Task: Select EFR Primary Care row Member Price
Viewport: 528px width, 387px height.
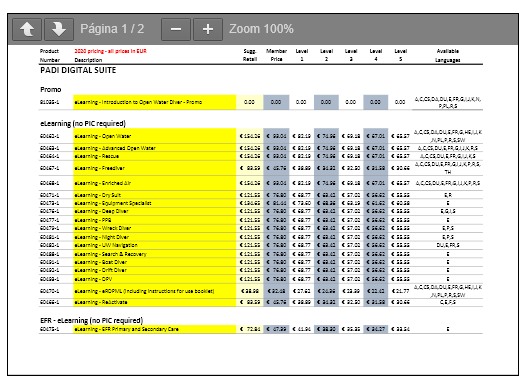Action: [276, 329]
